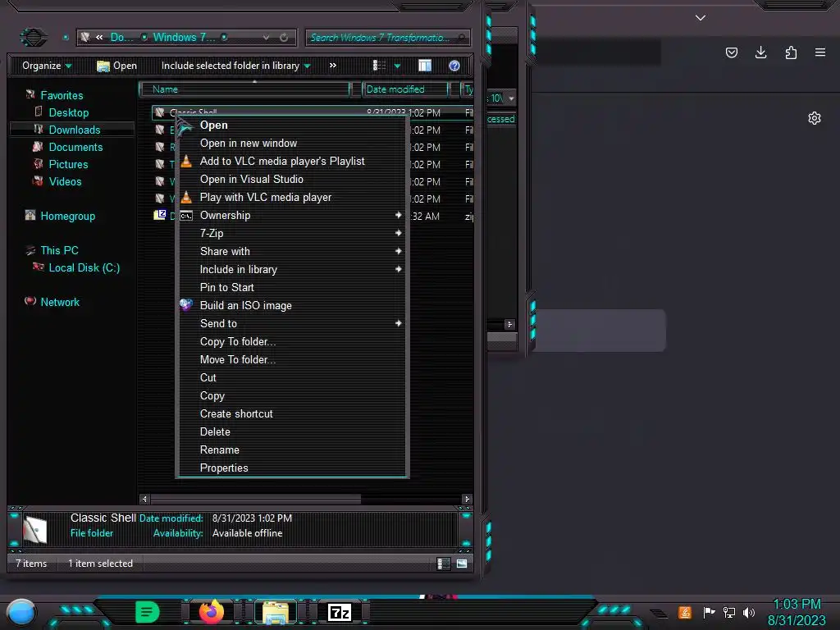Expand the Share with submenu

[292, 251]
